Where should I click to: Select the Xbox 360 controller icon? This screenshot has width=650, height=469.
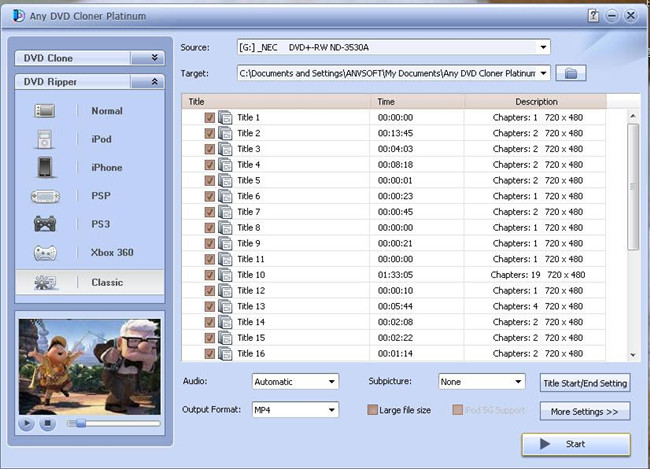[45, 253]
